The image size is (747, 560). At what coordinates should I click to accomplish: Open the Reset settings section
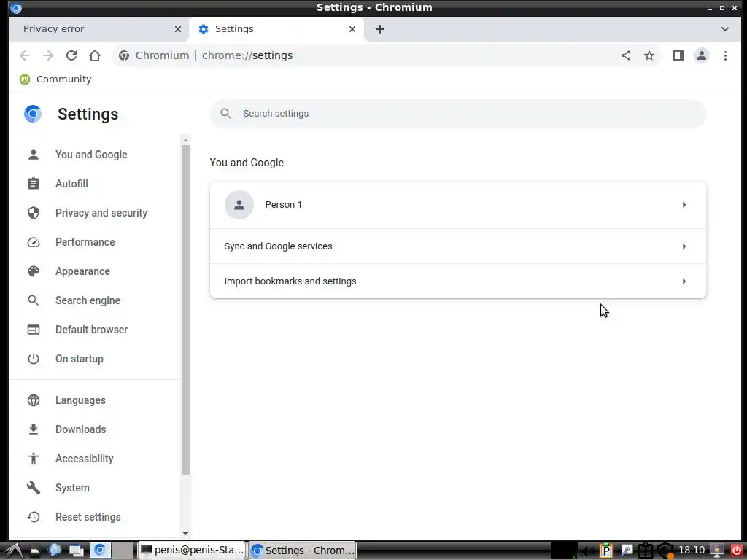click(x=88, y=517)
